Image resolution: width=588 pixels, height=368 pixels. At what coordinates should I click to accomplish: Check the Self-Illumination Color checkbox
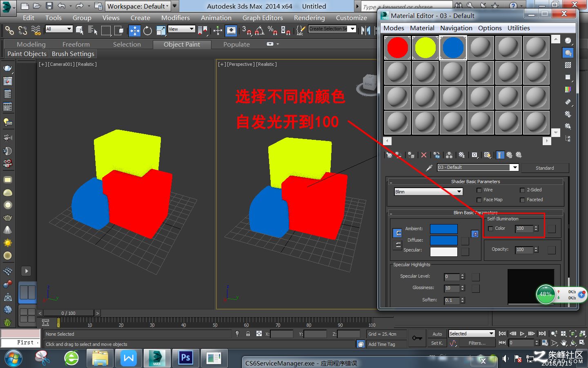490,229
